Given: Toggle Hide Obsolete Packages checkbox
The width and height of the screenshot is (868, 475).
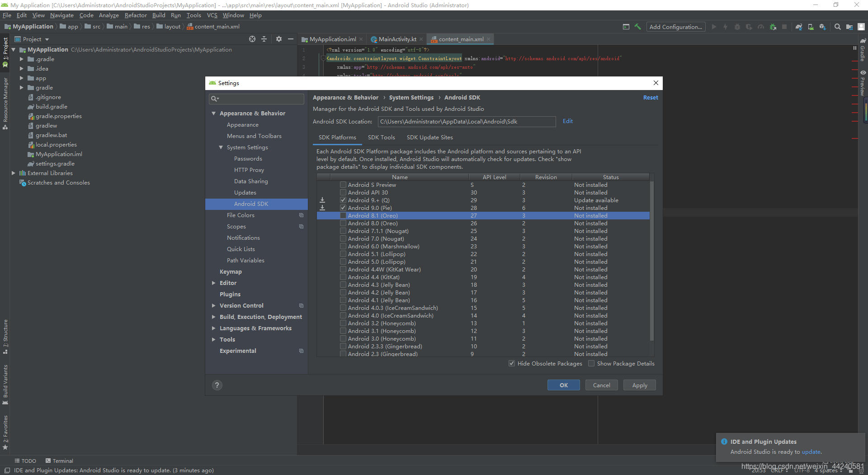Looking at the screenshot, I should (512, 363).
